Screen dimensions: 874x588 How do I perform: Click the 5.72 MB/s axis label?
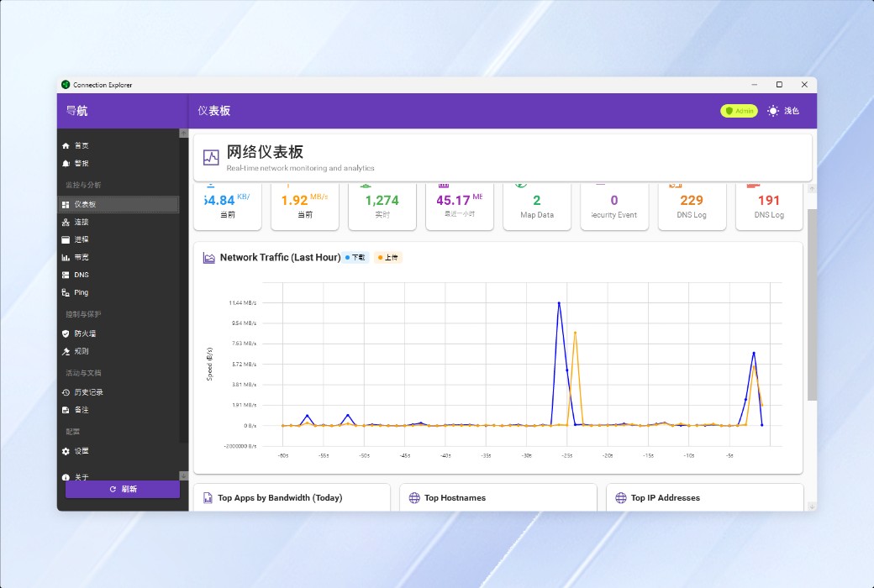pos(245,364)
